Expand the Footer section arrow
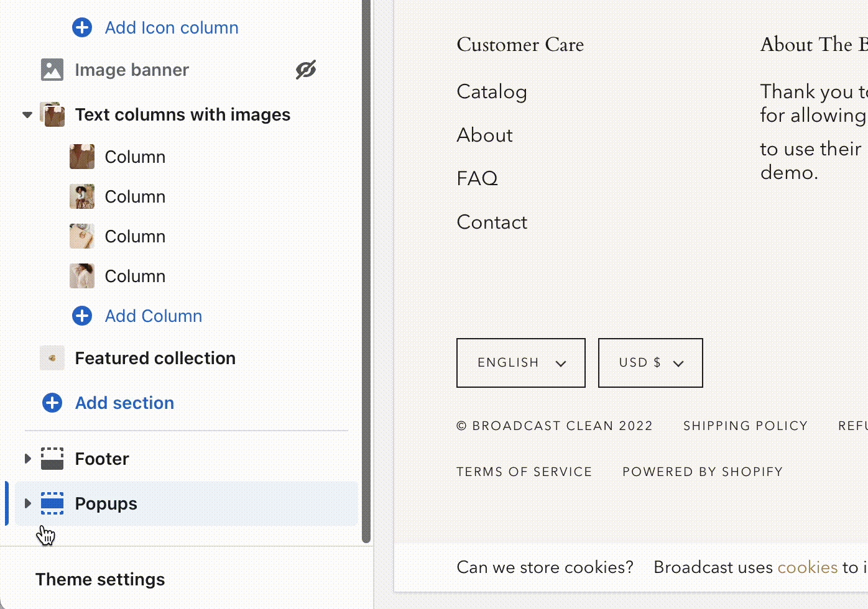The image size is (868, 609). 27,459
